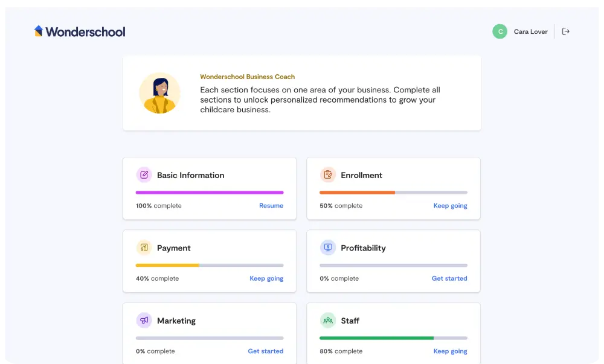
Task: Click Keep going on Payment card
Action: click(x=266, y=279)
